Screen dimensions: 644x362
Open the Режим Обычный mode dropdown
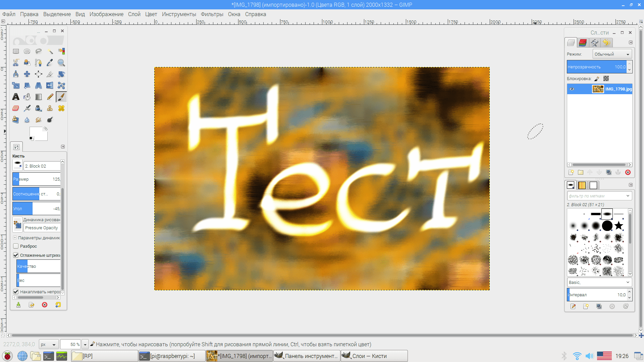click(612, 54)
